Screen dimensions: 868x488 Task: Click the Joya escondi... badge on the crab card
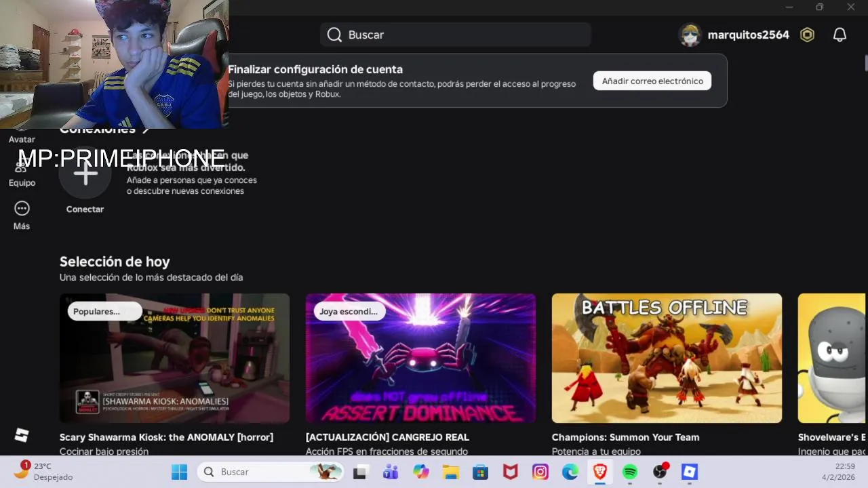click(349, 311)
